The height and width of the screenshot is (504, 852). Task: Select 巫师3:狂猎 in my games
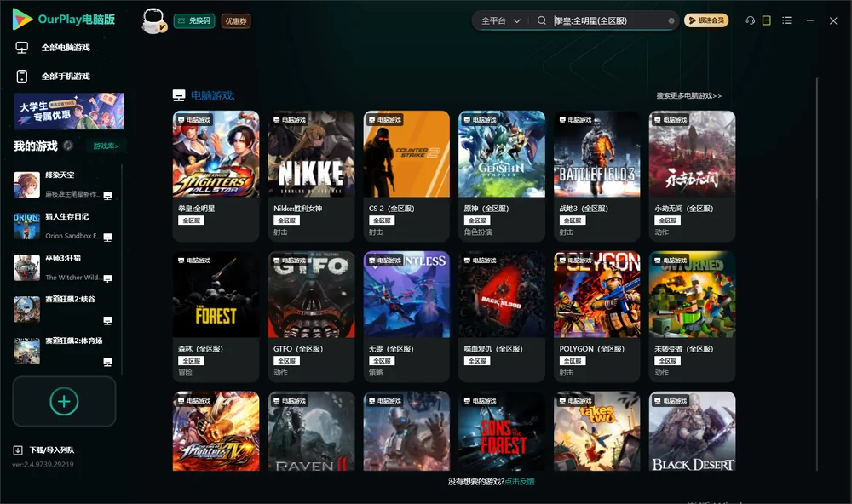tap(63, 267)
